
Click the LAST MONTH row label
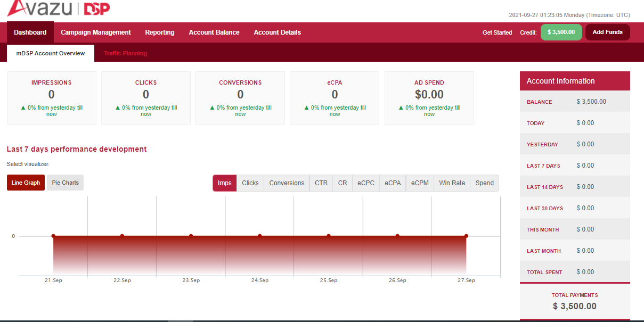[x=543, y=251]
